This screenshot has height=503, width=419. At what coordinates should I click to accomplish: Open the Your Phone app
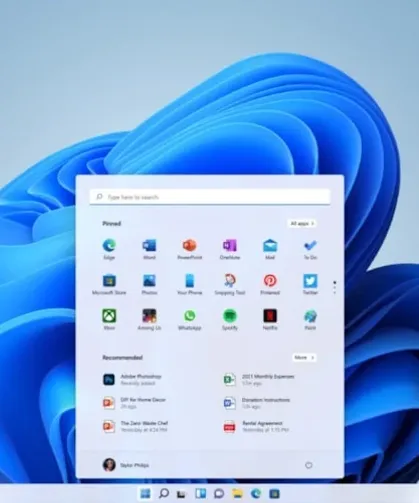tap(189, 284)
